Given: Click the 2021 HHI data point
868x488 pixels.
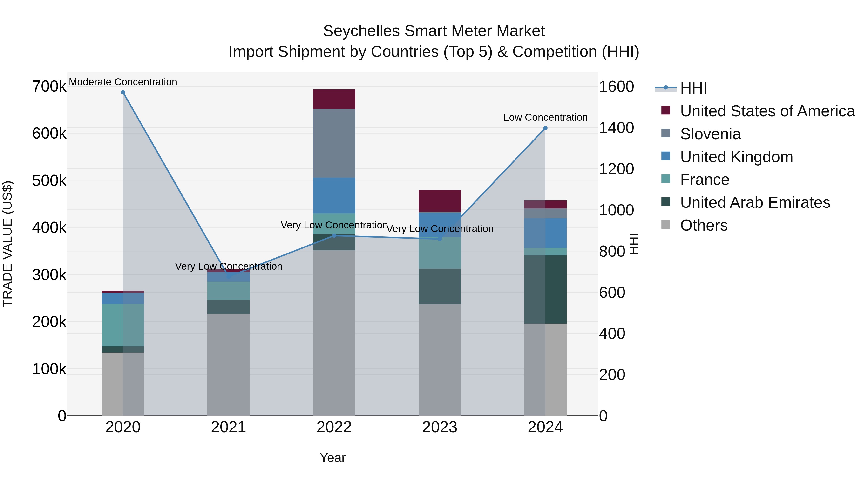Looking at the screenshot, I should 229,277.
